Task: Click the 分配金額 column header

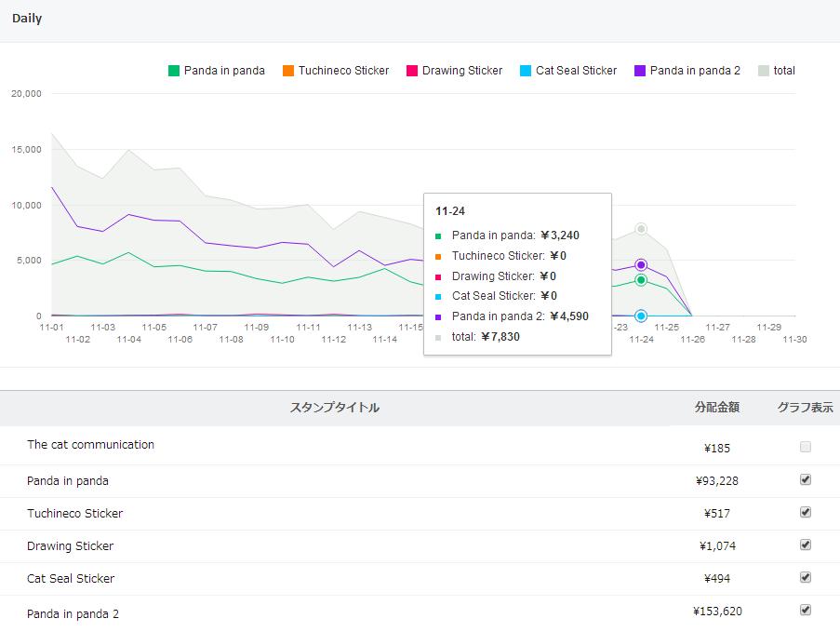Action: [717, 408]
